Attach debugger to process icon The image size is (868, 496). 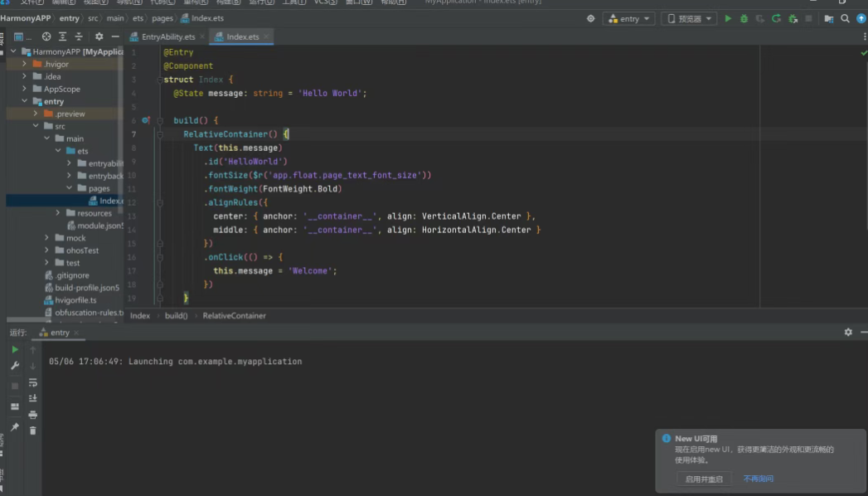coord(793,18)
